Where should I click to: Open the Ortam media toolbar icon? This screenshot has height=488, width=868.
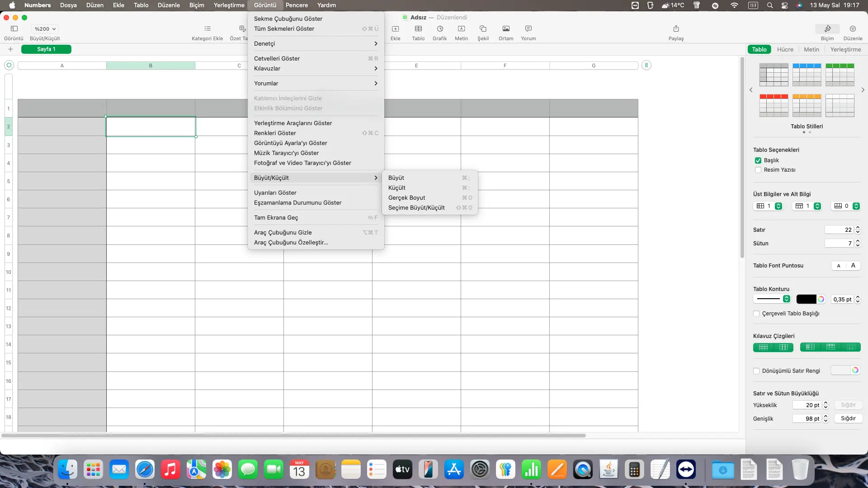pyautogui.click(x=506, y=28)
